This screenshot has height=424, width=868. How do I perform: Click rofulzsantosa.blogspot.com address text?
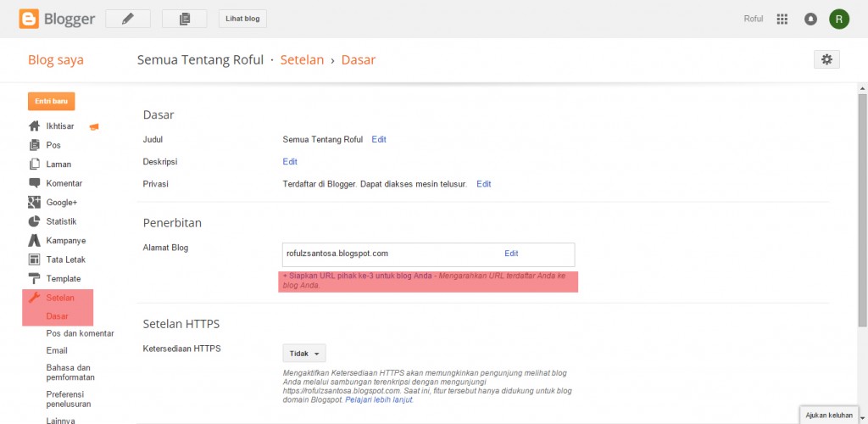[337, 254]
